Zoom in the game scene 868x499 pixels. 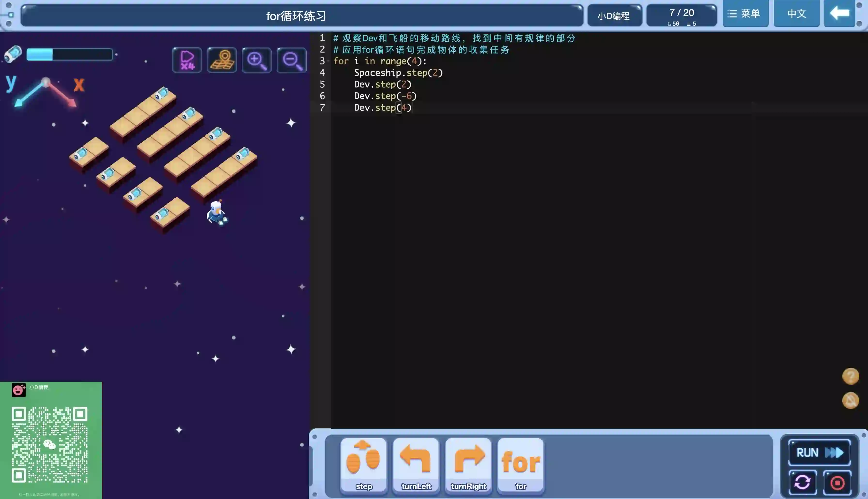[x=256, y=60]
